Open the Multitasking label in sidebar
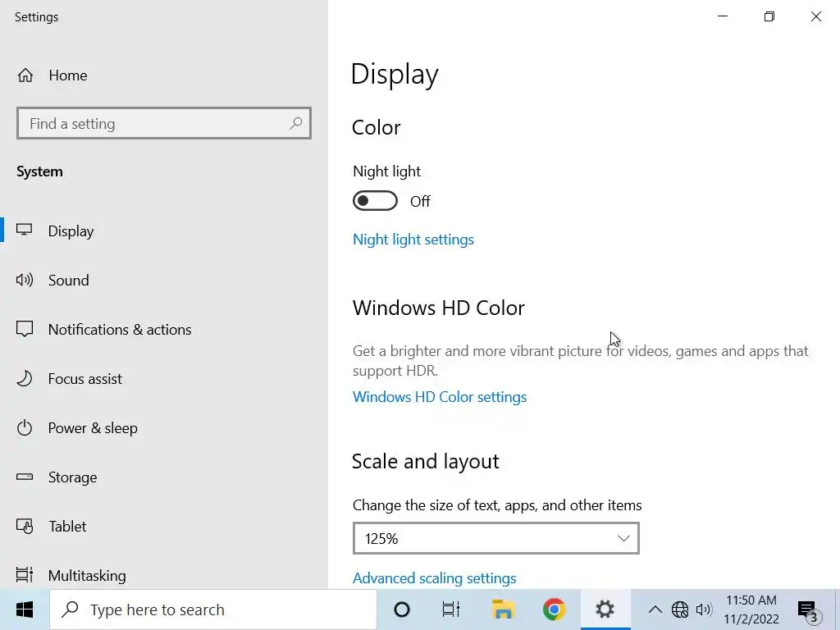The width and height of the screenshot is (840, 630). tap(87, 575)
